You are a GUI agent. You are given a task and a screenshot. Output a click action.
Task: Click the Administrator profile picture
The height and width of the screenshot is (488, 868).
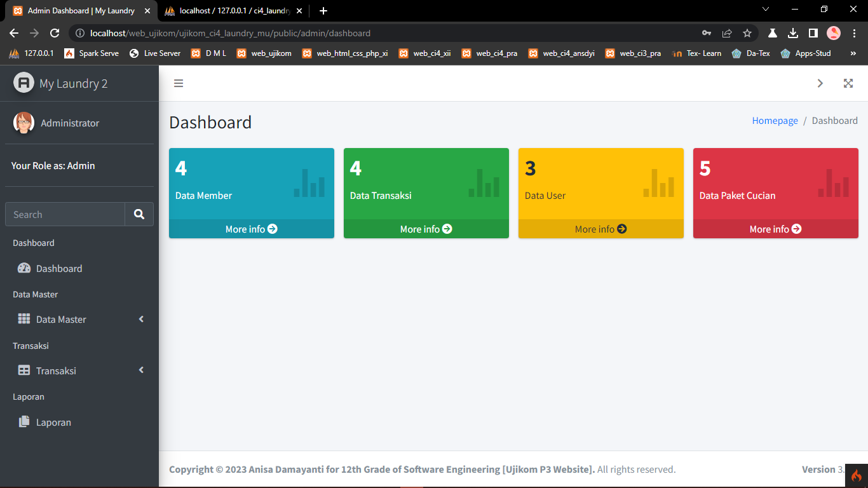click(23, 123)
